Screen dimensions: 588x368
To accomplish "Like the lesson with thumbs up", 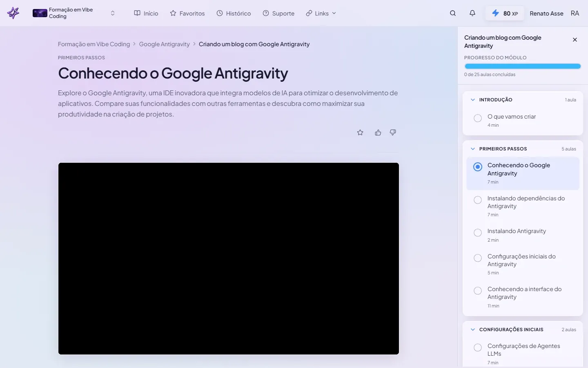I will pos(378,132).
